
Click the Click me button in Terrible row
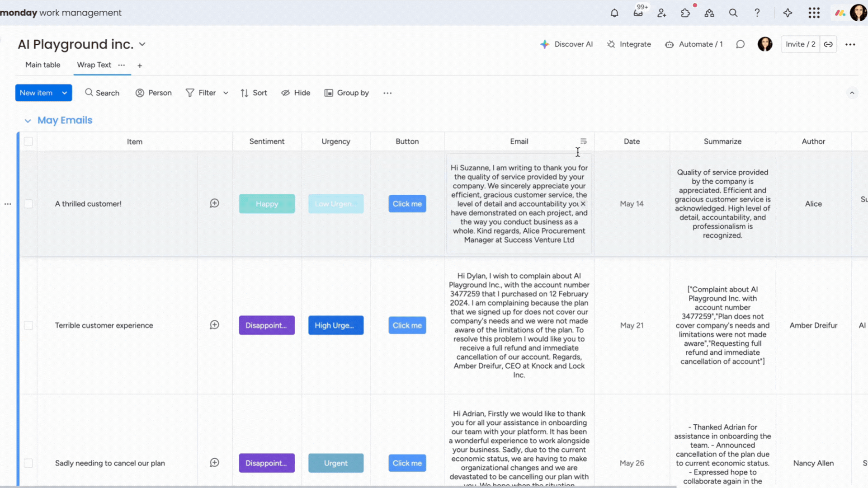click(407, 325)
